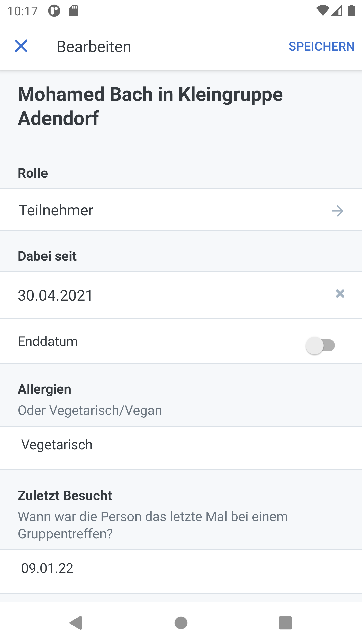Open the Teilnehmer role selector arrow
The image size is (362, 644).
click(338, 211)
